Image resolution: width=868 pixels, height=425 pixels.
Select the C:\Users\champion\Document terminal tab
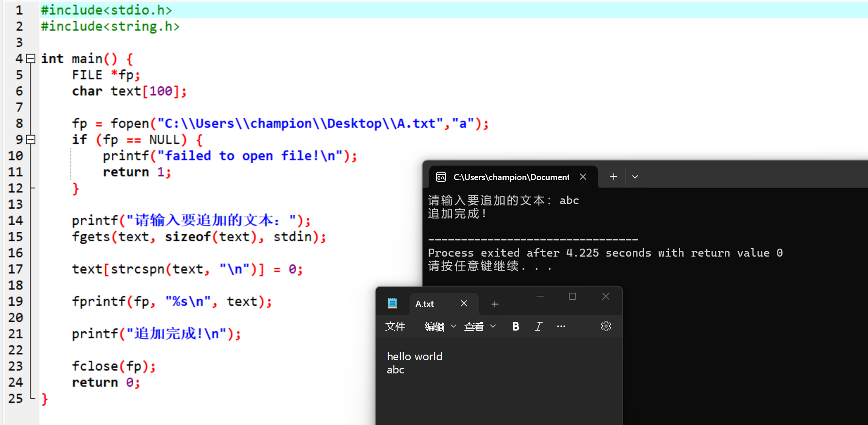click(514, 177)
